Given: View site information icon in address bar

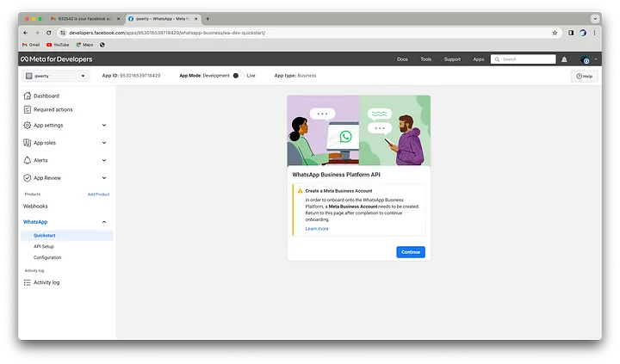Looking at the screenshot, I should click(63, 33).
